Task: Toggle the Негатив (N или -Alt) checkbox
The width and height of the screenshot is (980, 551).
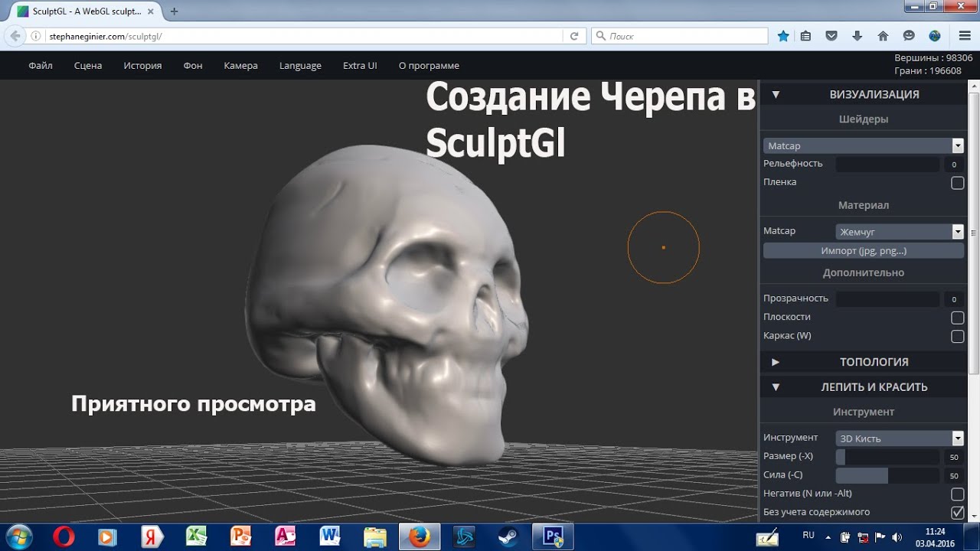Action: pos(957,494)
